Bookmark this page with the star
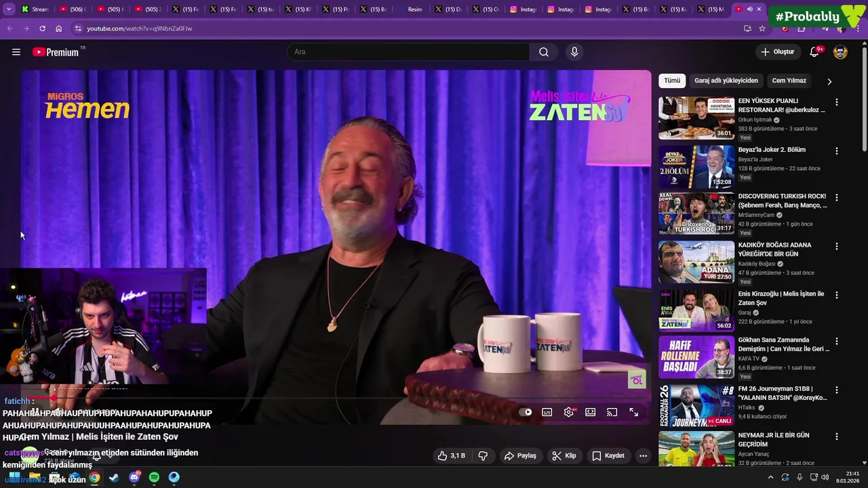The height and width of the screenshot is (488, 868). point(762,28)
